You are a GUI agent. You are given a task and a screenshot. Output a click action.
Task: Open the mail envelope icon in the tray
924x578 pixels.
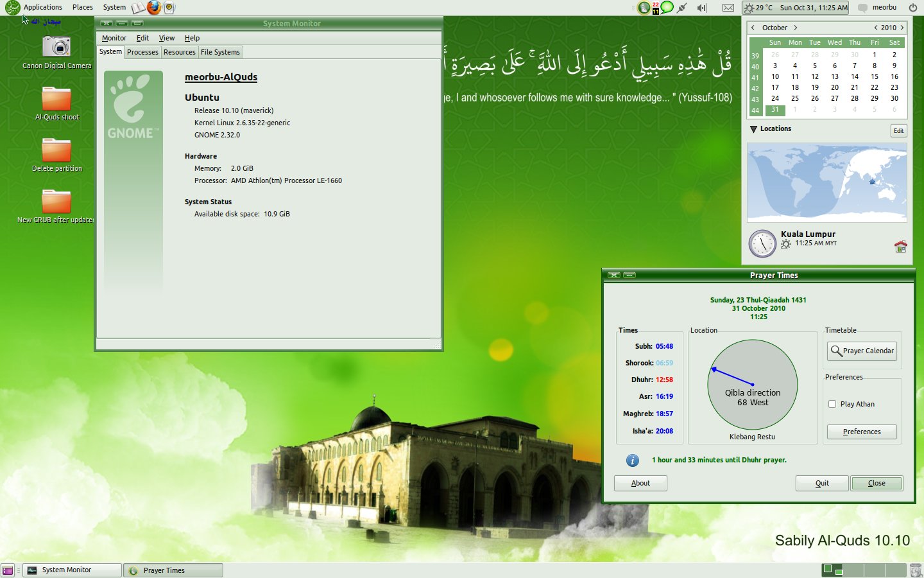(728, 8)
